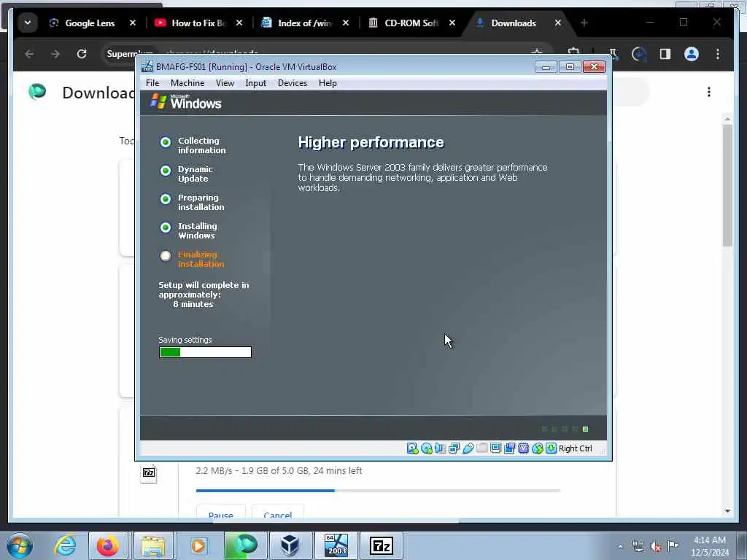Click the Saving settings progress bar
Image resolution: width=747 pixels, height=560 pixels.
click(x=205, y=352)
